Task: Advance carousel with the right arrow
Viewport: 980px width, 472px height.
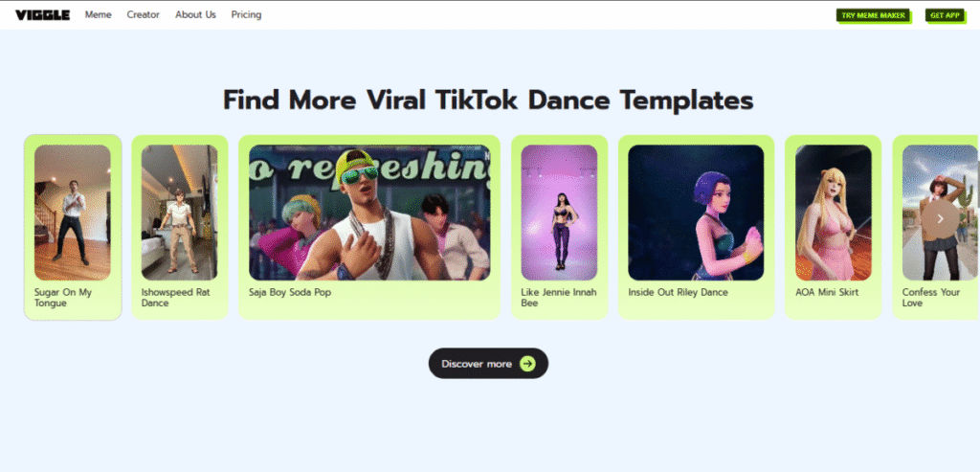Action: (941, 219)
